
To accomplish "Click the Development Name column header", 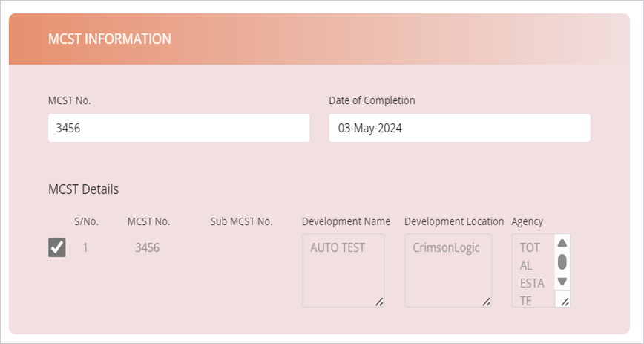I will point(346,221).
